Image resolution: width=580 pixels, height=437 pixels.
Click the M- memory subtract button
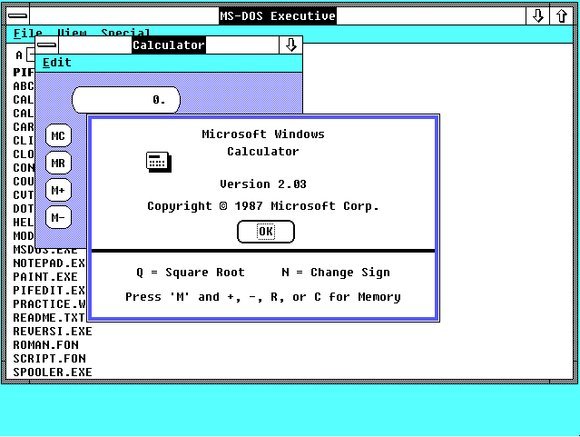[58, 217]
